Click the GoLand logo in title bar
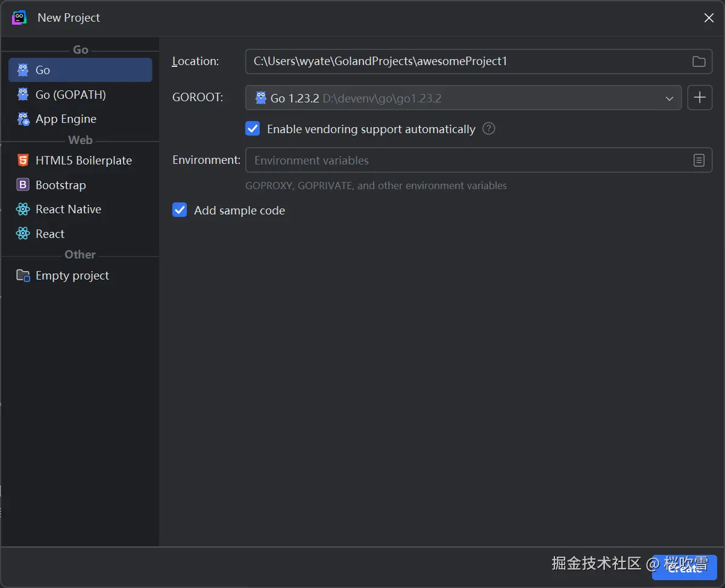 pyautogui.click(x=19, y=17)
